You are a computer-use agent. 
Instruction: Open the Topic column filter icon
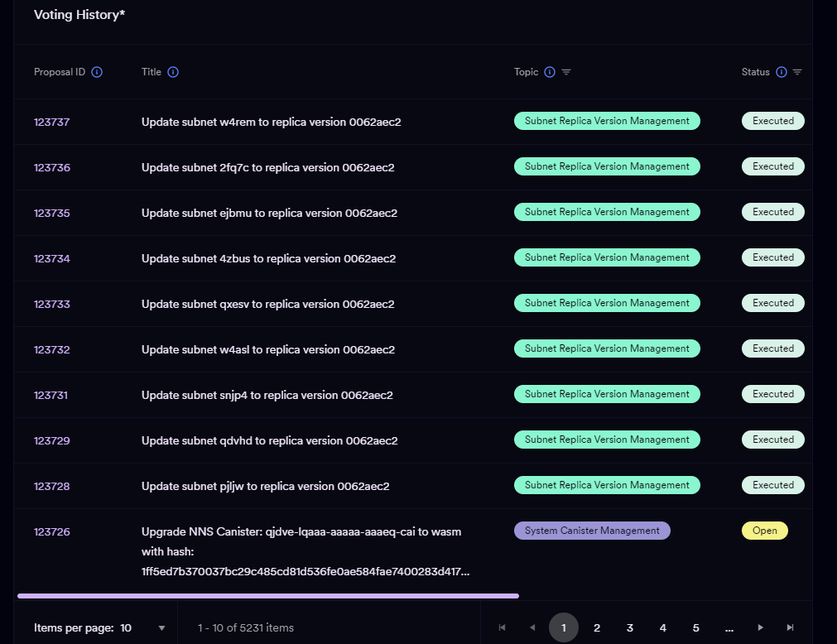(566, 72)
